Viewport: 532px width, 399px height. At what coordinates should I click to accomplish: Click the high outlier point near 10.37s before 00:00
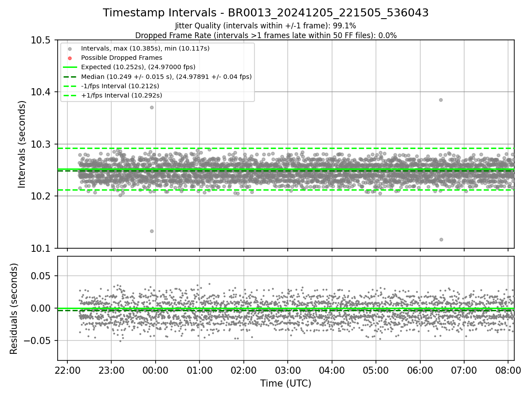coord(152,107)
